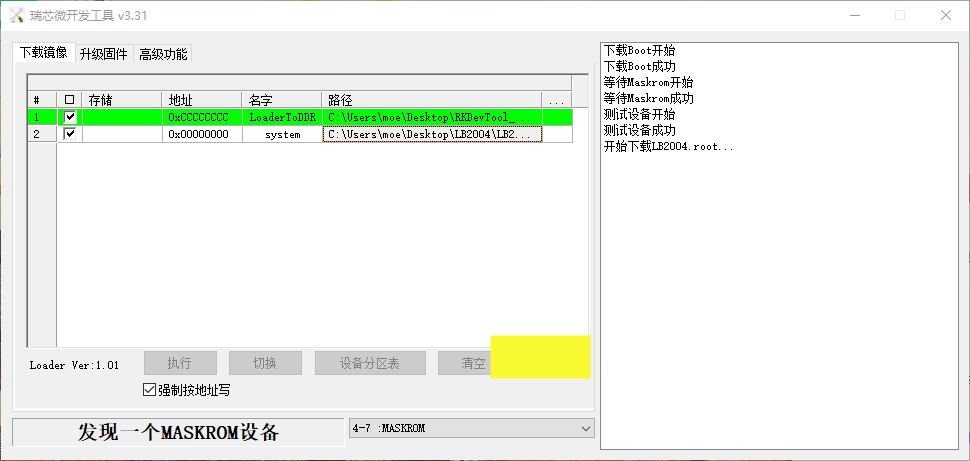Click the RKDevTool path cell in row 1
Viewport: 970px width, 461px height.
[431, 117]
